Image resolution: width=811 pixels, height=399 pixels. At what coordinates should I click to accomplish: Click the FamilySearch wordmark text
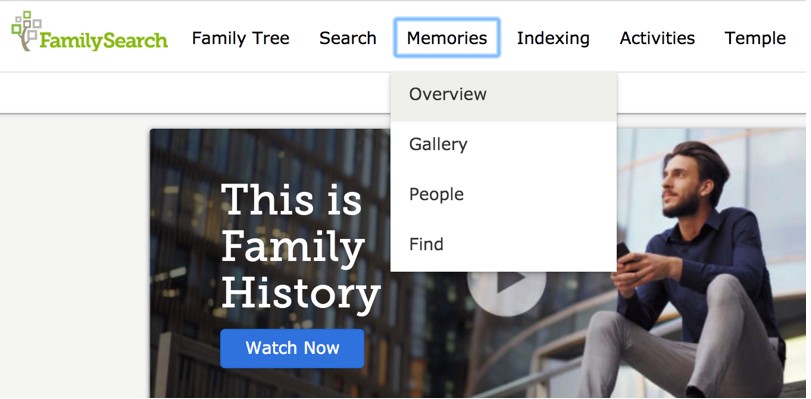103,40
